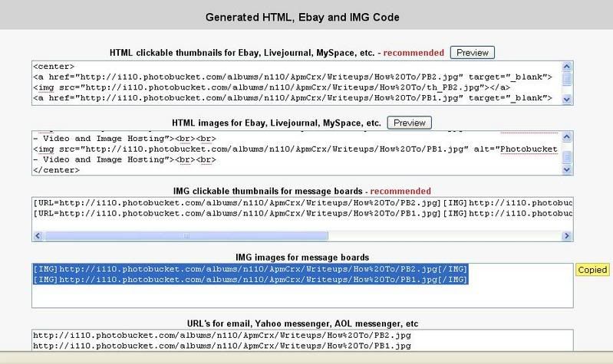
Task: Click the yellow Copied label
Action: [x=592, y=270]
